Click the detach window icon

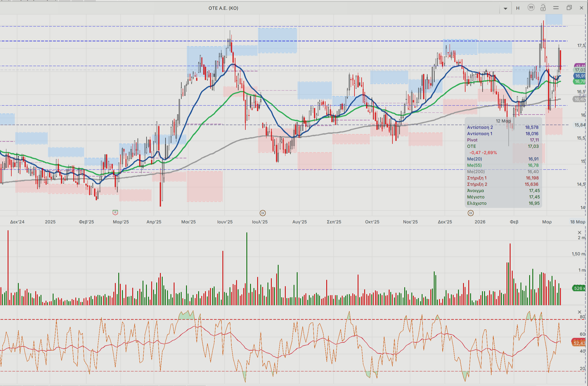click(569, 8)
